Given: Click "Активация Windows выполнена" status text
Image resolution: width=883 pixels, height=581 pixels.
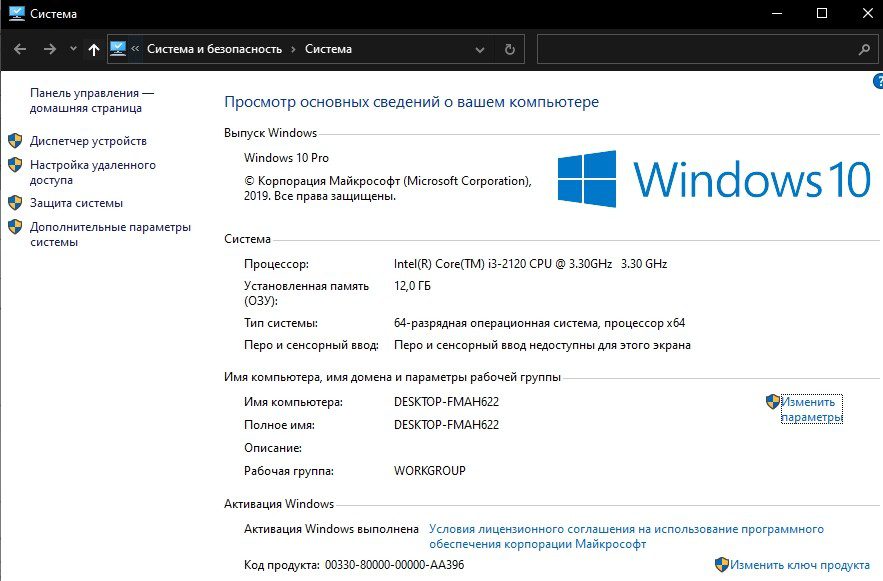Looking at the screenshot, I should tap(331, 529).
